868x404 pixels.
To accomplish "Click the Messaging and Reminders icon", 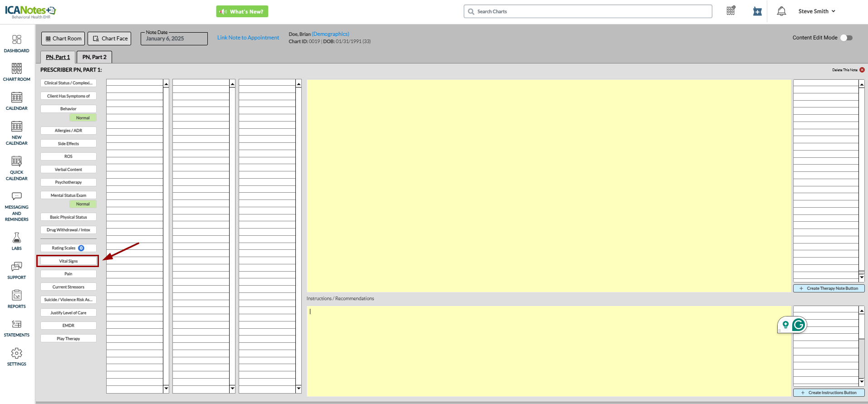I will (17, 196).
